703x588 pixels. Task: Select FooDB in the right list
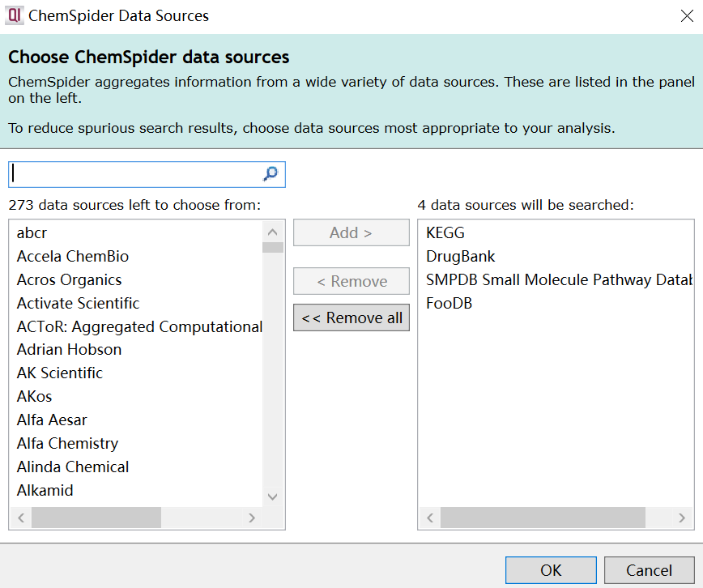(449, 304)
